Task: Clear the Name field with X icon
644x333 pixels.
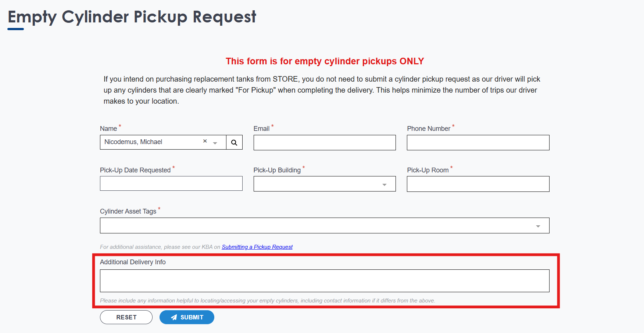Action: 205,141
